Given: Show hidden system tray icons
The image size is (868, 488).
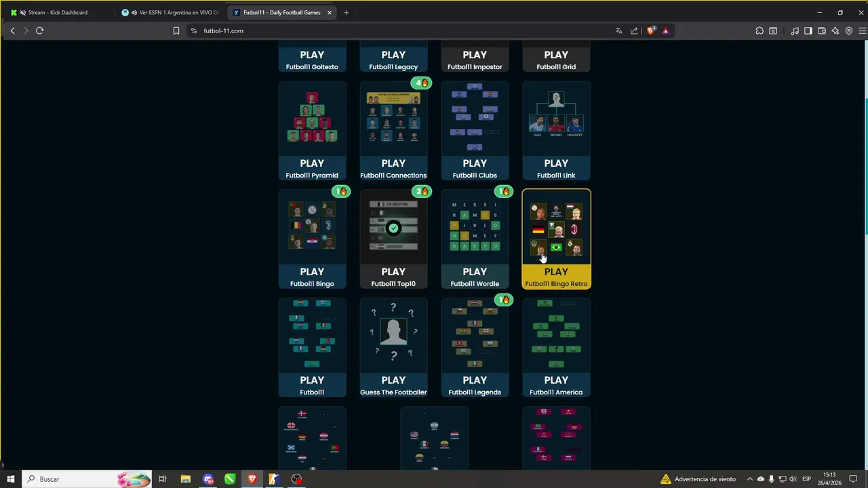Looking at the screenshot, I should coord(749,479).
